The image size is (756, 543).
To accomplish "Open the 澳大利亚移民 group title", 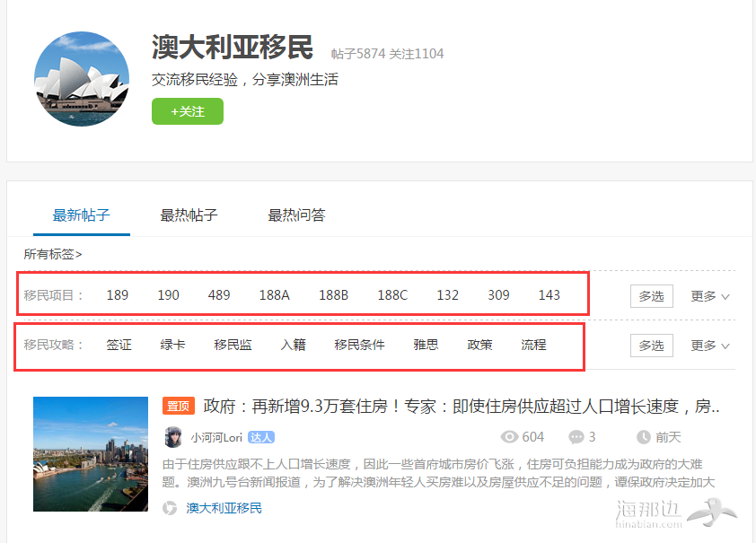I will (x=233, y=48).
